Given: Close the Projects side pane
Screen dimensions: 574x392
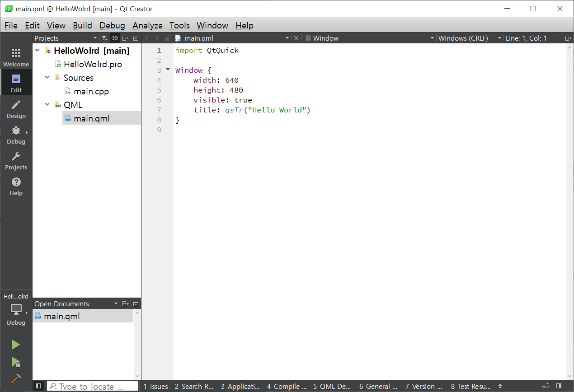Looking at the screenshot, I should coord(136,38).
